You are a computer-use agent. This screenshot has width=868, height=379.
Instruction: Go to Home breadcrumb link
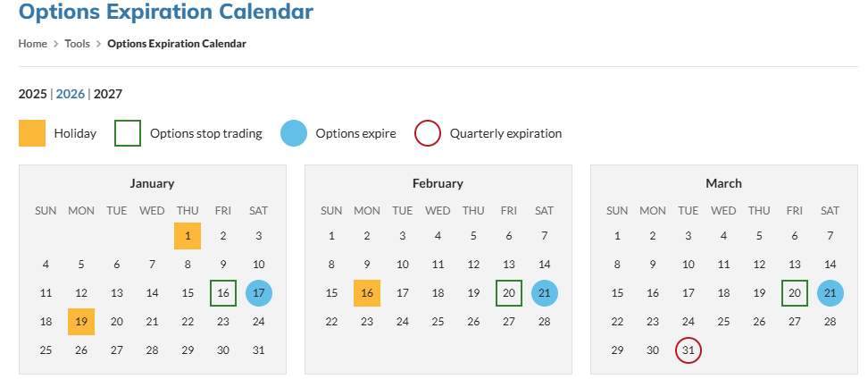(33, 44)
